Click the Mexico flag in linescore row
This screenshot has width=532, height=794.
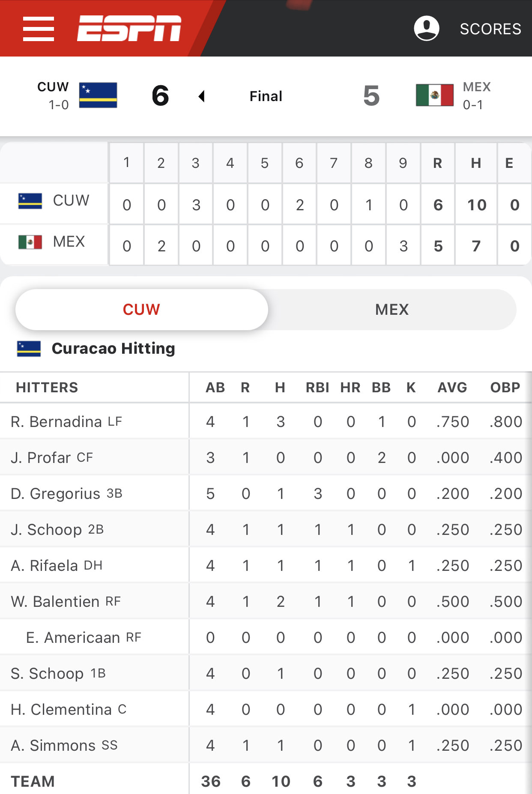click(x=30, y=242)
